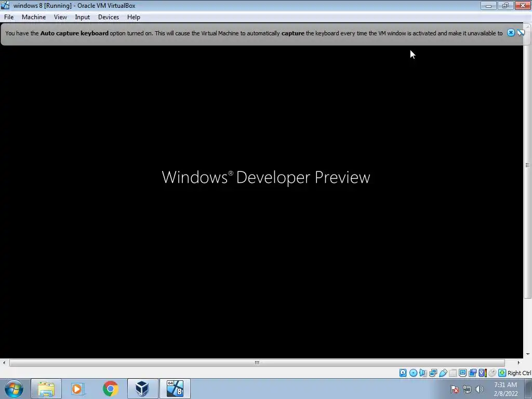Click the audio indicator in VirtualBox status bar
This screenshot has width=532, height=399.
tap(423, 373)
